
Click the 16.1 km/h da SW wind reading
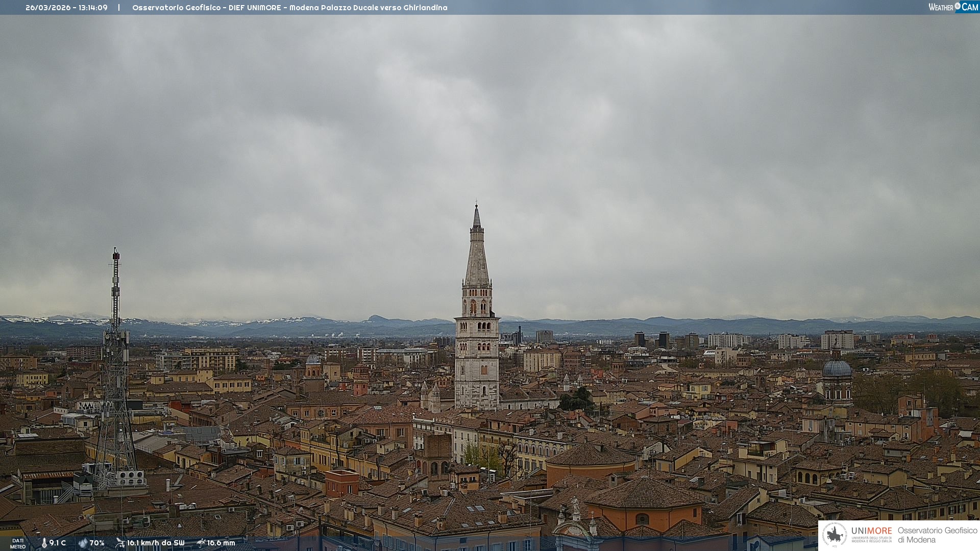156,543
